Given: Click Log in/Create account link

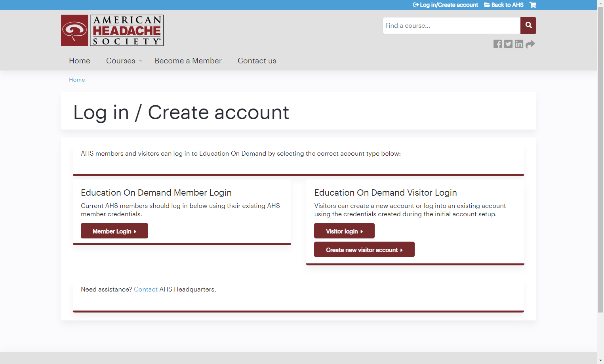Looking at the screenshot, I should click(x=446, y=5).
